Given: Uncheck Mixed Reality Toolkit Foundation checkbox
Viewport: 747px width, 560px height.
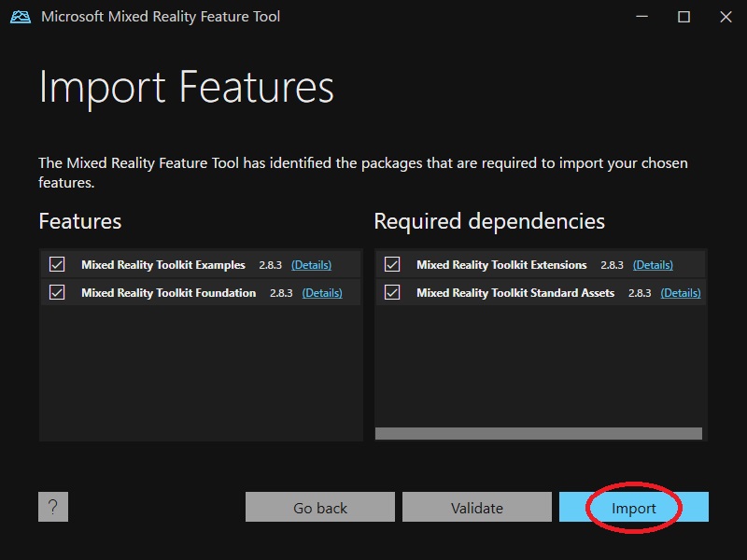Looking at the screenshot, I should (x=57, y=292).
